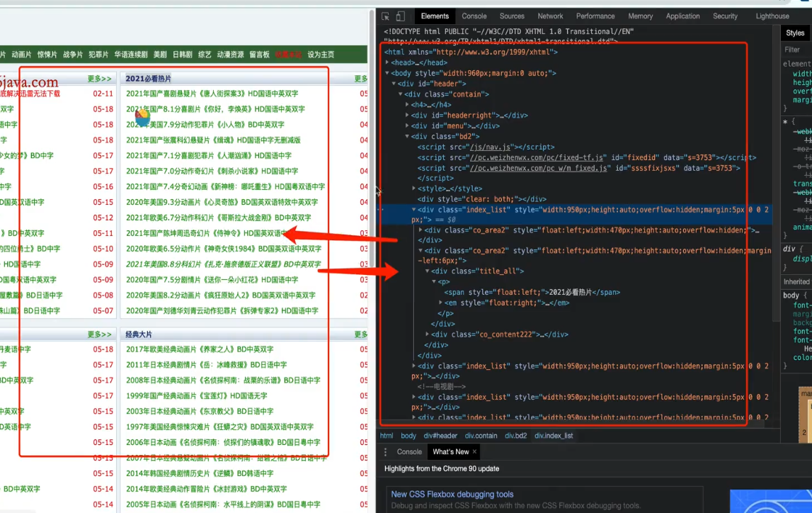The width and height of the screenshot is (812, 513).
Task: Open the 华语连续剧 navigation item
Action: click(x=131, y=55)
